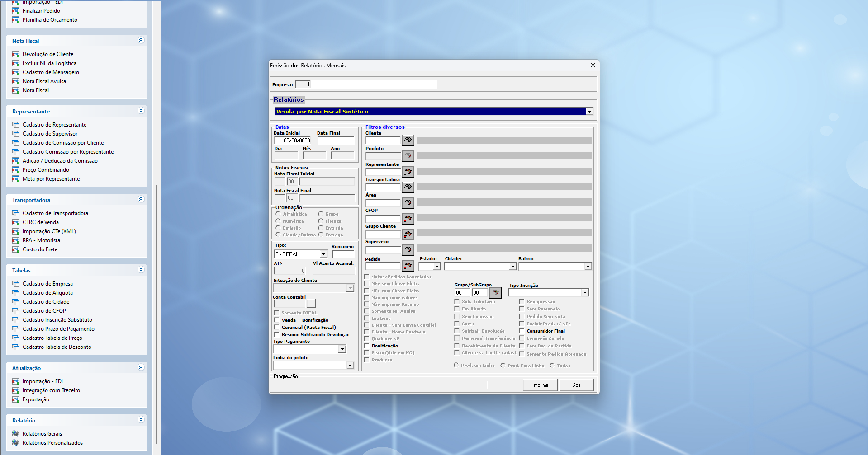Screen dimensions: 868x455
Task: Select the Todos radio button
Action: tap(552, 365)
